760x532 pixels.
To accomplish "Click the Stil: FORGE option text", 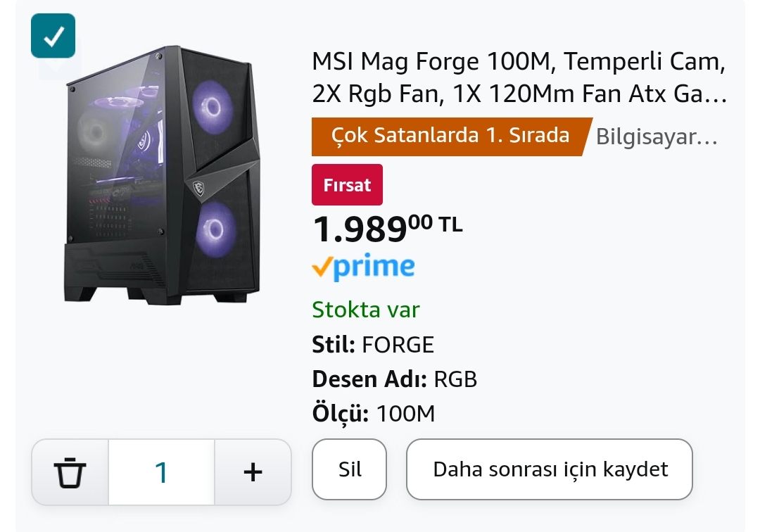I will pos(373,345).
